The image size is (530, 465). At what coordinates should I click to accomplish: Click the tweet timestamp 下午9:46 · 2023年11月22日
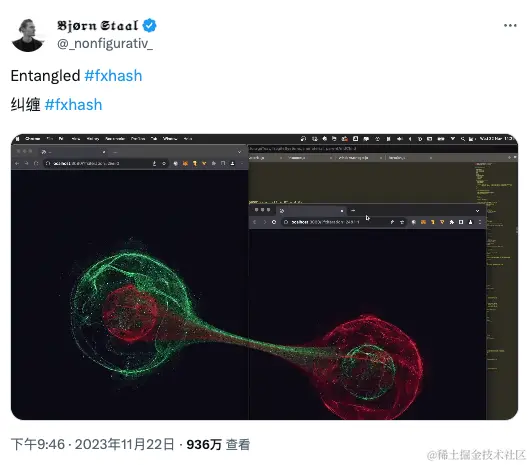tap(93, 444)
